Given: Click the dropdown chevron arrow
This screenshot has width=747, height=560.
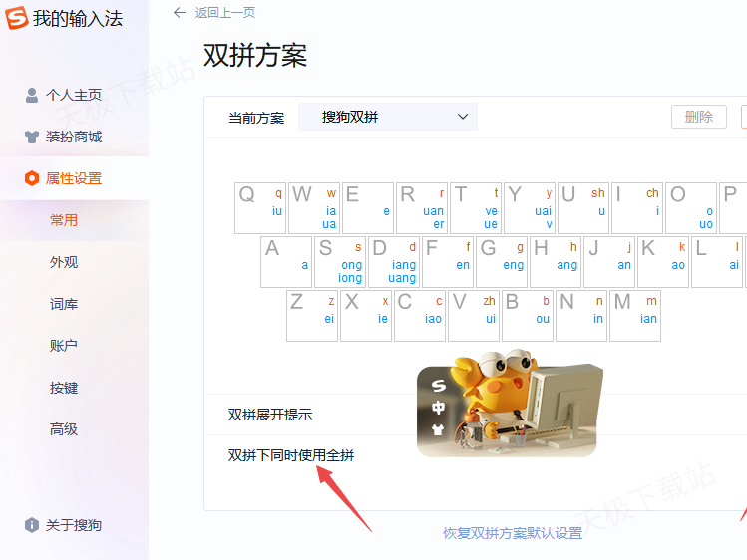Looking at the screenshot, I should click(x=463, y=117).
